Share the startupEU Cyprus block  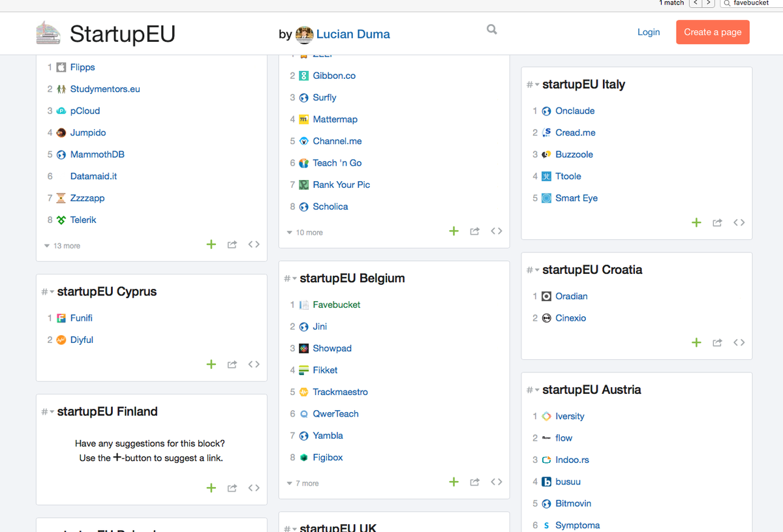click(232, 364)
